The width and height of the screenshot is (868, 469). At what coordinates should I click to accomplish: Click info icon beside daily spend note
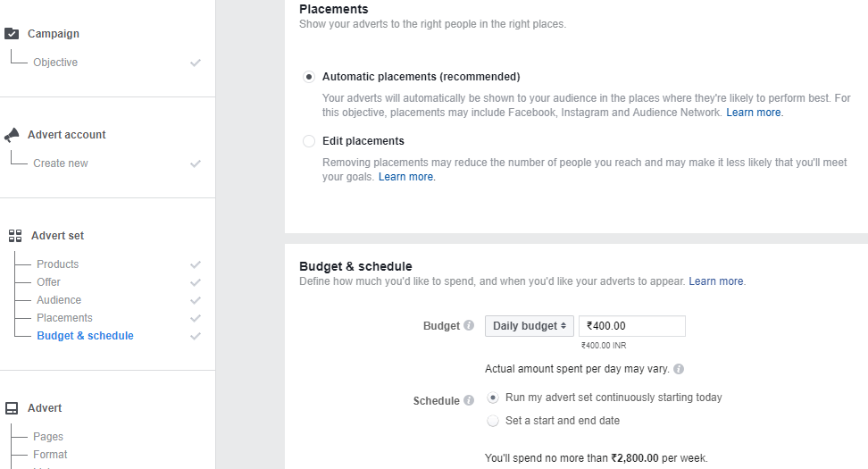[x=679, y=369]
